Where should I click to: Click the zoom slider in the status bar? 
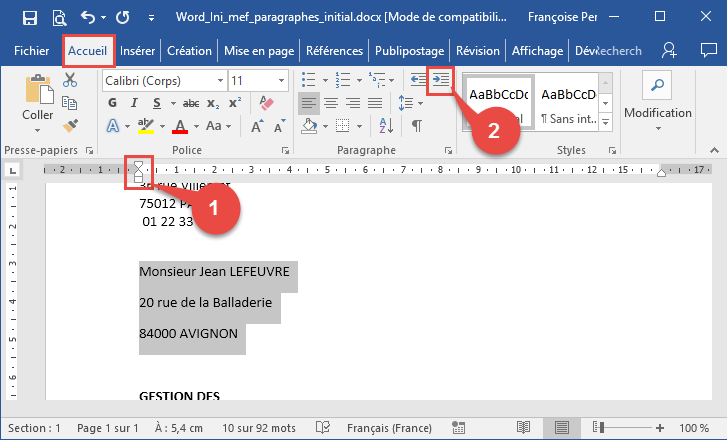pyautogui.click(x=620, y=428)
